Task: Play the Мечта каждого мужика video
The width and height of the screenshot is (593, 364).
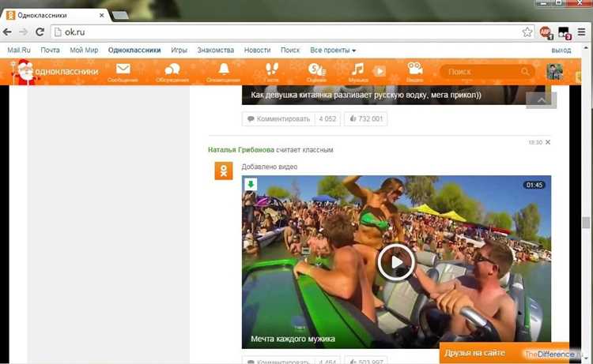Action: pyautogui.click(x=396, y=261)
